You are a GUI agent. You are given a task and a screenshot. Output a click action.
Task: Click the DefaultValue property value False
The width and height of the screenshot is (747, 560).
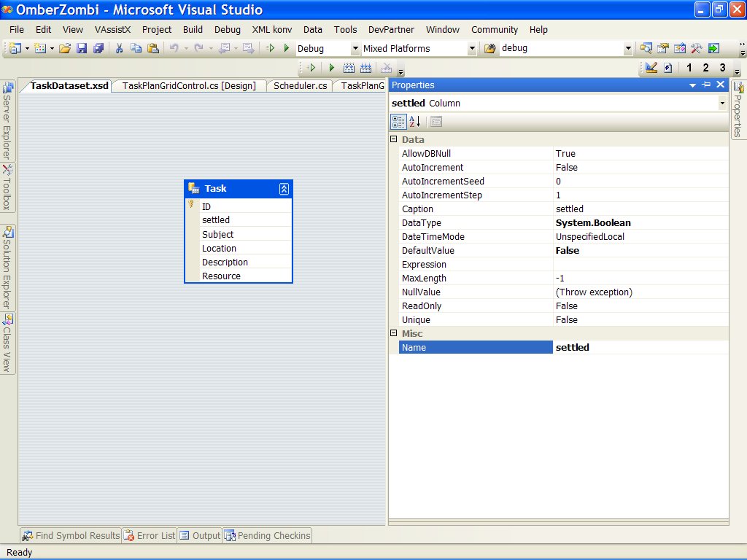[640, 251]
